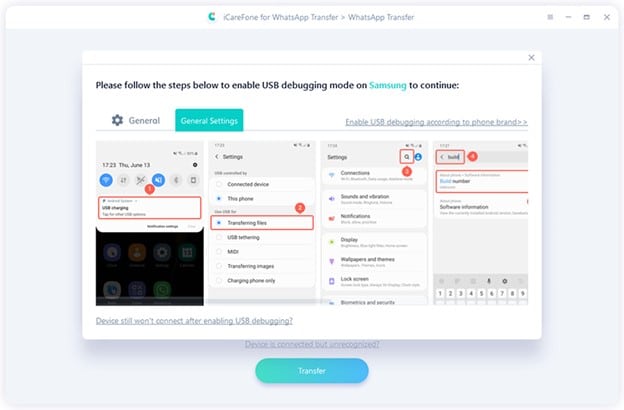Close the USB debugging dialog
624x410 pixels.
(531, 58)
